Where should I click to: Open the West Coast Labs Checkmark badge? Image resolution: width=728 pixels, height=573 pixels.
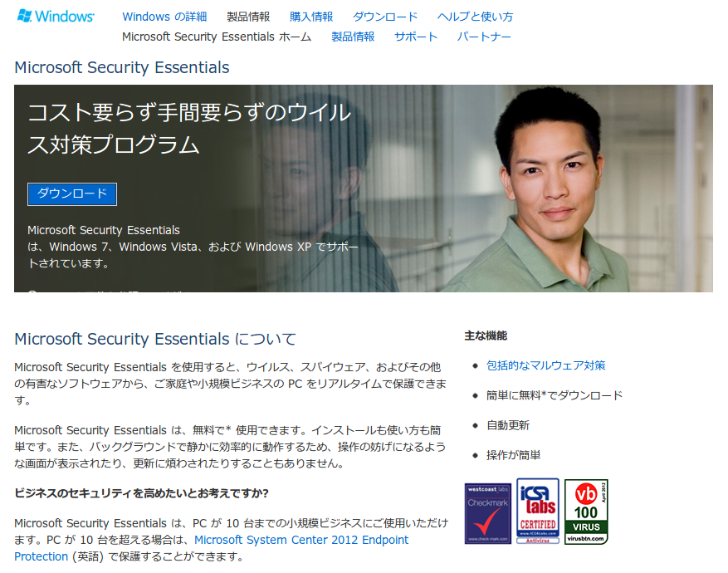pyautogui.click(x=487, y=513)
